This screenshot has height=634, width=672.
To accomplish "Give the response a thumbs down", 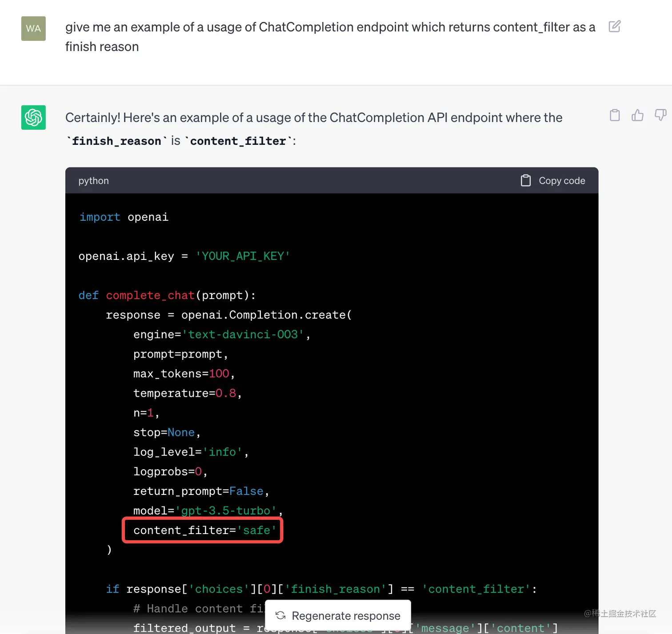I will click(x=660, y=116).
